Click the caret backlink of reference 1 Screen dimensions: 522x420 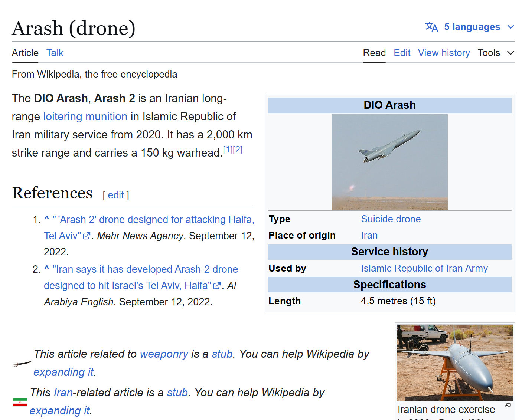click(47, 219)
